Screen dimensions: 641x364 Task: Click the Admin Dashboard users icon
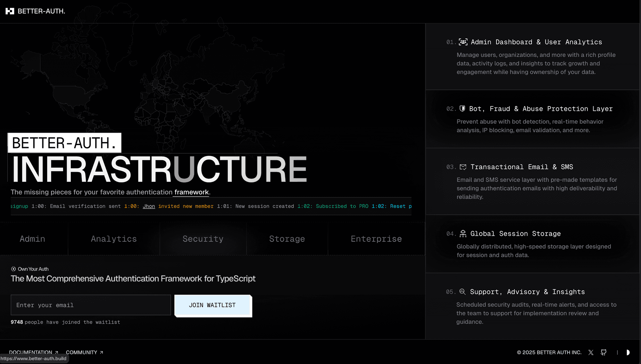coord(463,42)
